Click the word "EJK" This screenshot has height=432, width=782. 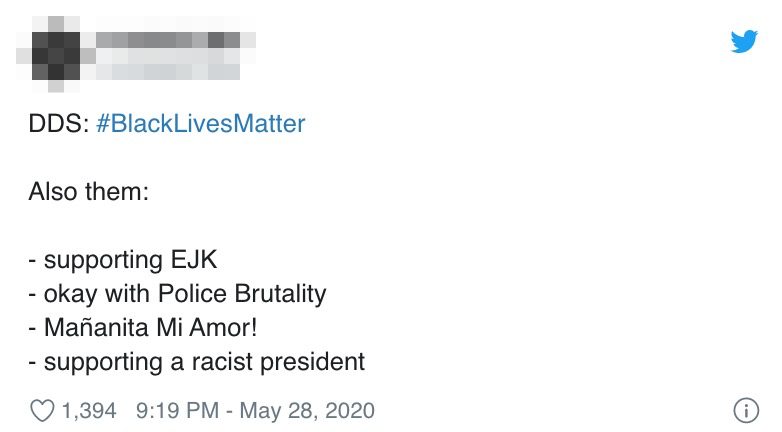194,259
